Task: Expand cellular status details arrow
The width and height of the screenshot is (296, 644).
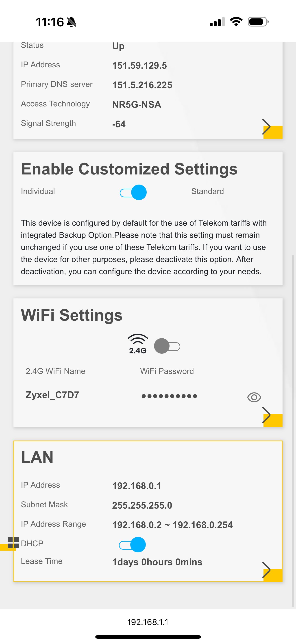Action: tap(267, 127)
